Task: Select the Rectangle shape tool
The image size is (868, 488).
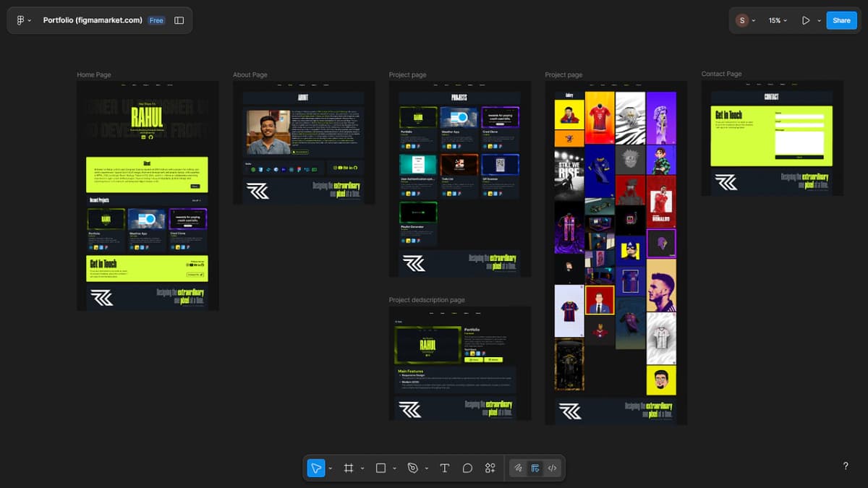Action: (380, 468)
